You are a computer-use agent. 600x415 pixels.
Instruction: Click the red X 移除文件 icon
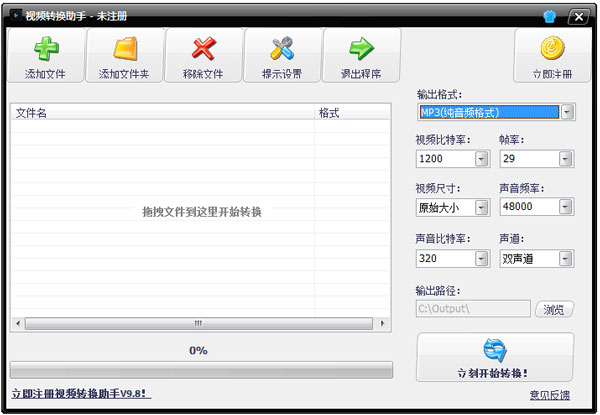(204, 49)
